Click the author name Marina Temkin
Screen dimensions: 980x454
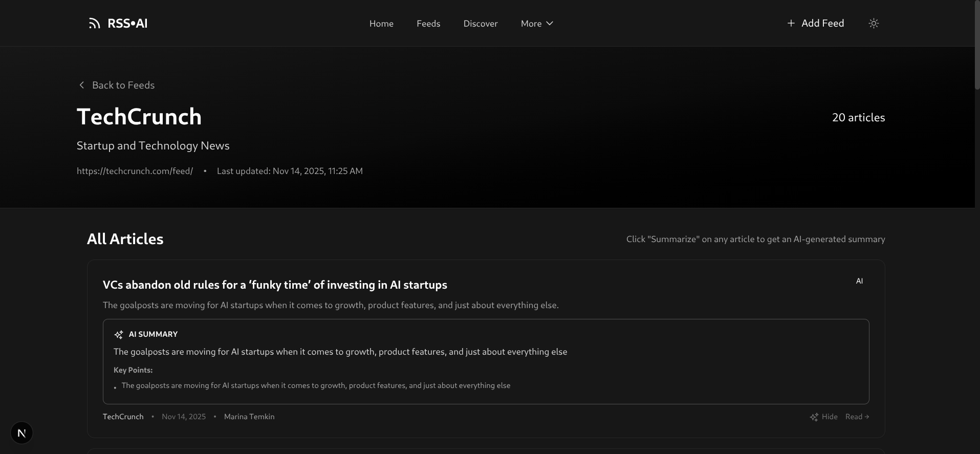point(249,417)
